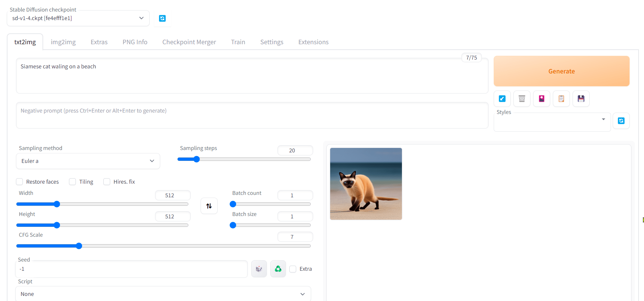The image size is (644, 301).
Task: Open the Script dropdown showing None
Action: (163, 294)
